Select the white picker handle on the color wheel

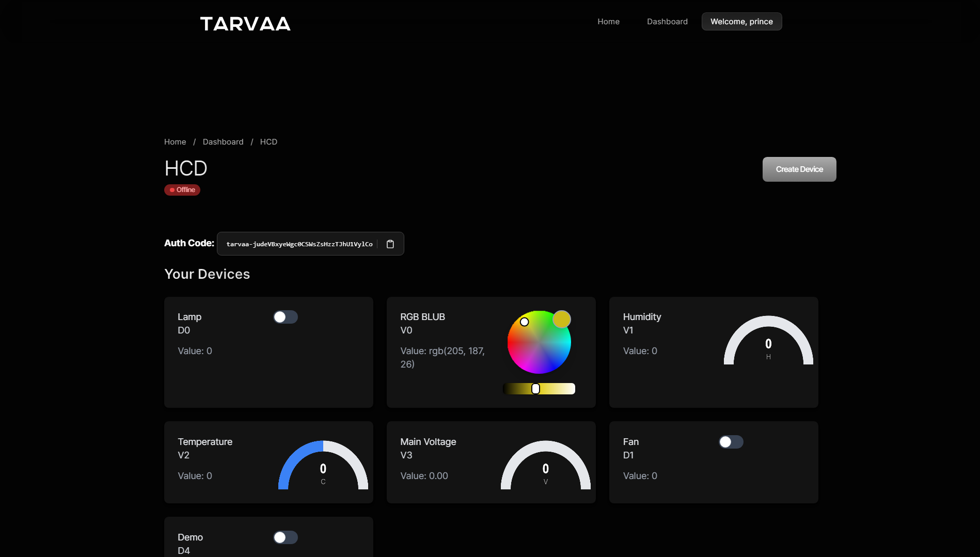(x=525, y=322)
